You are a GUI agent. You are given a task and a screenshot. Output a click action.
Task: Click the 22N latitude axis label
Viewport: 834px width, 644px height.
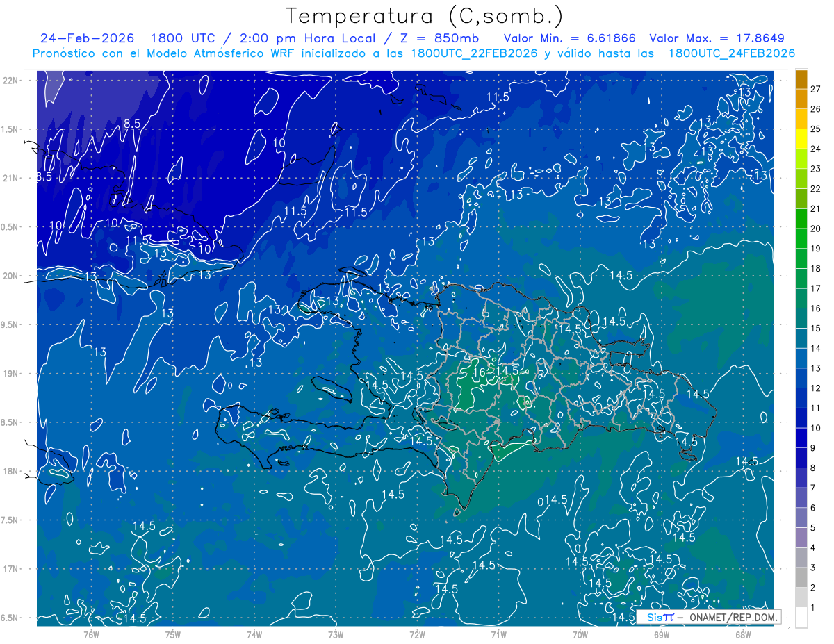[x=10, y=81]
